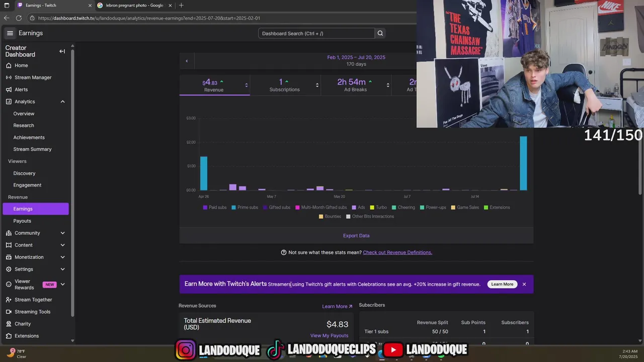Expand the Monetization section chevron

(62, 257)
